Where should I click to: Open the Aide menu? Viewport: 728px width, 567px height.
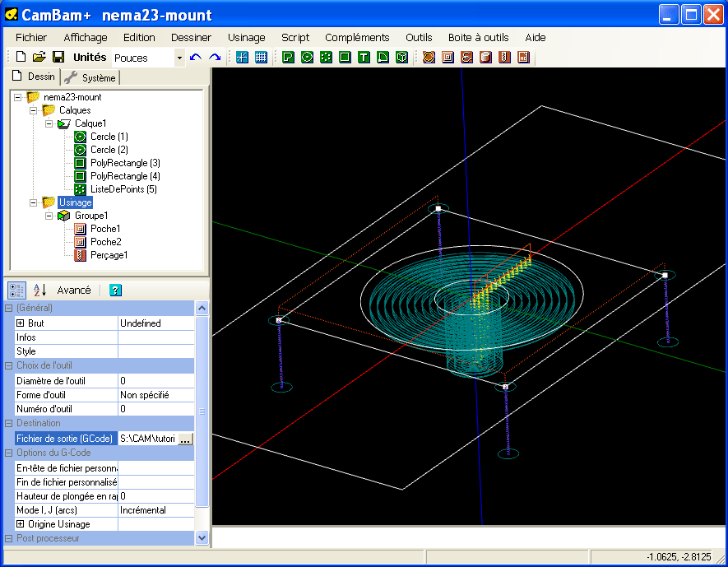pos(536,38)
